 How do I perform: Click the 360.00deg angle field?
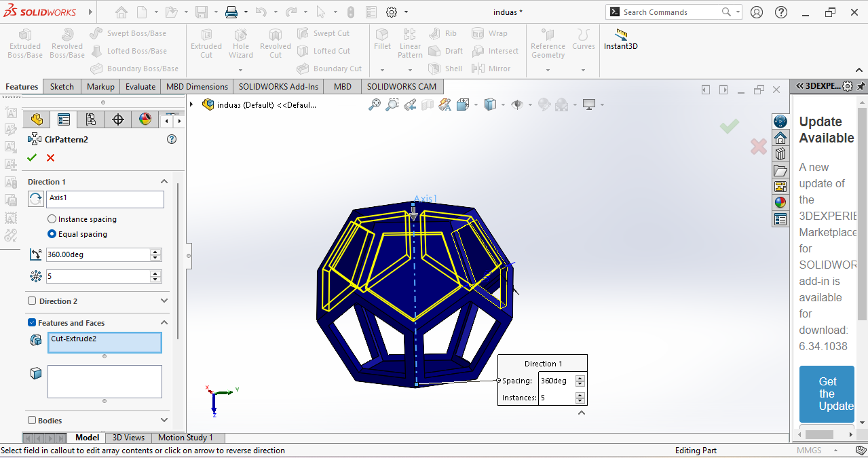98,254
